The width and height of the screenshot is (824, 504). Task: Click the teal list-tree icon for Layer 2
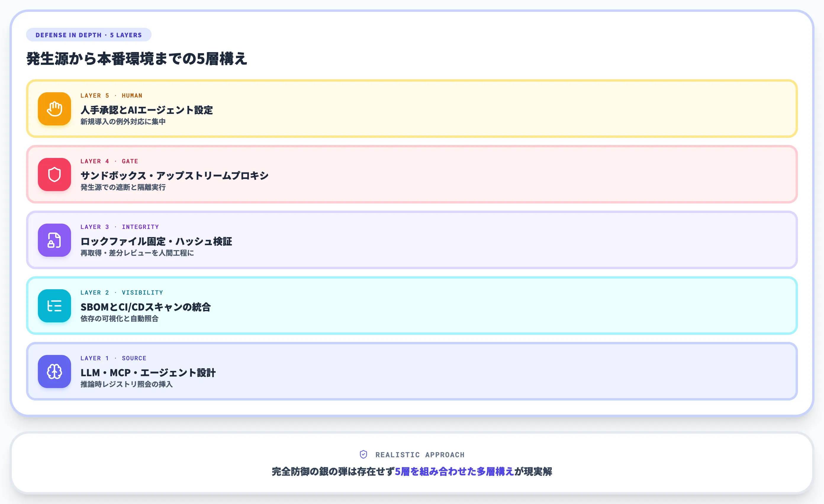pos(54,306)
